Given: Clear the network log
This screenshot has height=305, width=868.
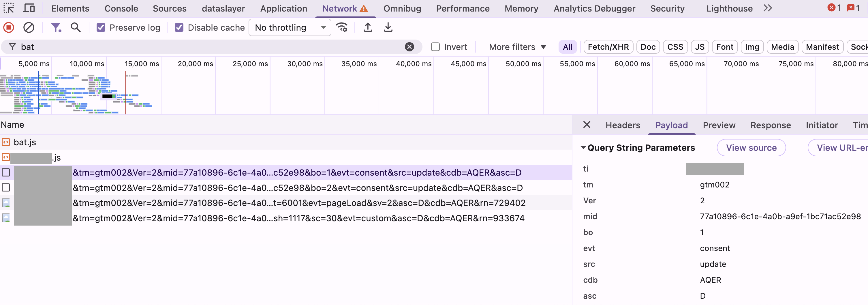Looking at the screenshot, I should pos(29,27).
